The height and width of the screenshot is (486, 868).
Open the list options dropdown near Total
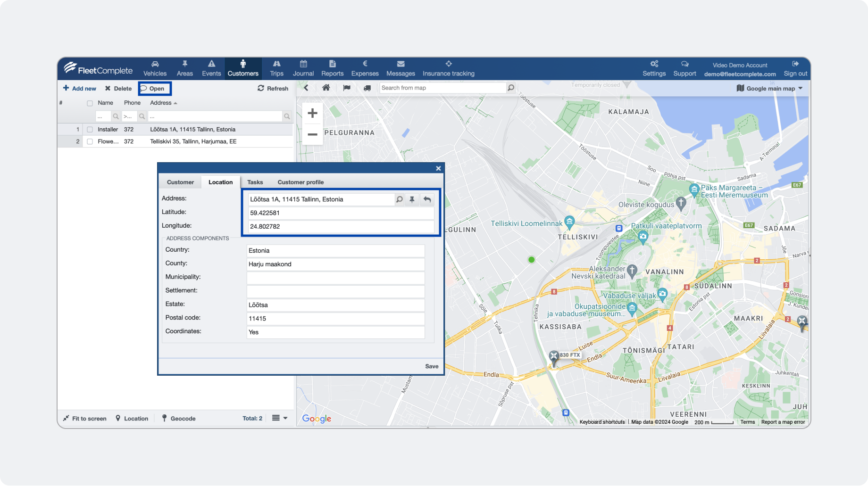pyautogui.click(x=280, y=418)
